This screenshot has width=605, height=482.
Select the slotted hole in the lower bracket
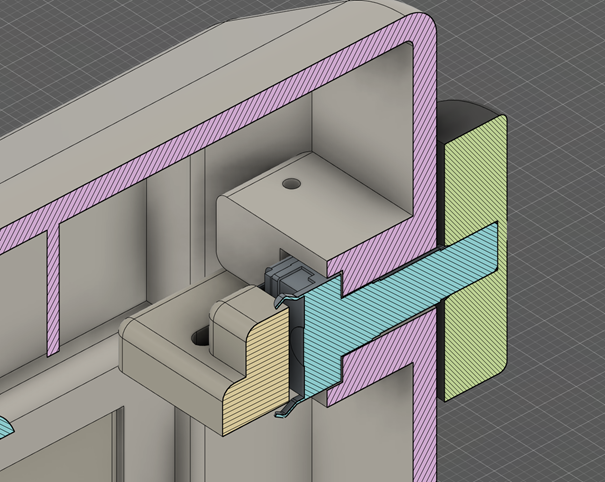[x=201, y=335]
